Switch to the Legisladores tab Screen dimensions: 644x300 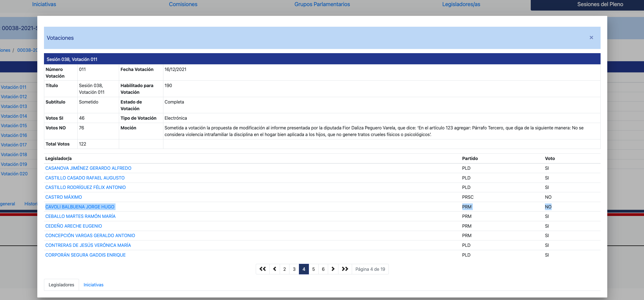[x=62, y=285]
